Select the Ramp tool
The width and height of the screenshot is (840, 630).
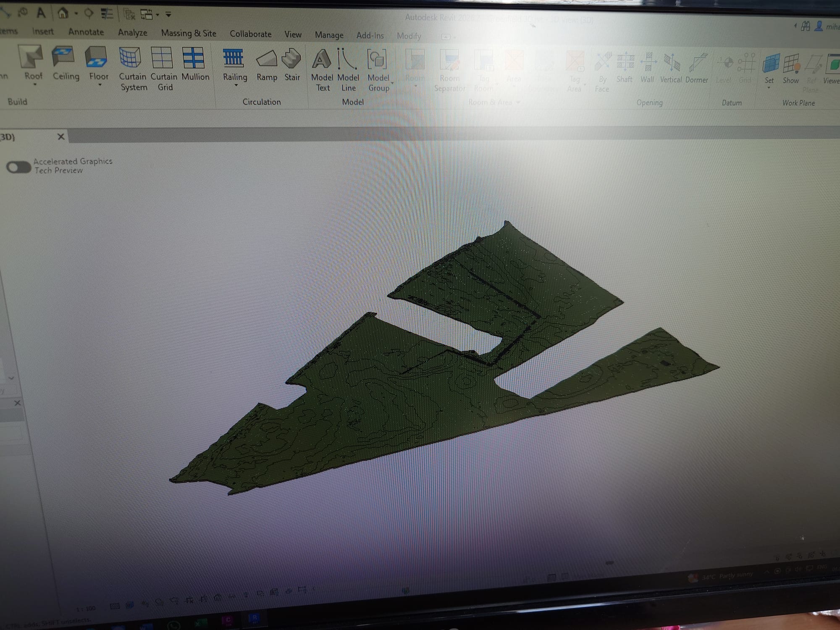[x=267, y=59]
